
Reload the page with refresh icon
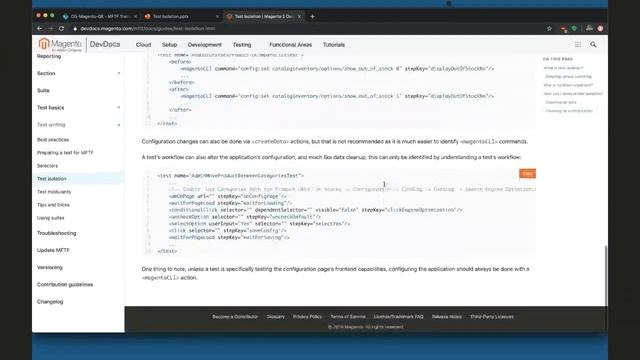(x=62, y=29)
